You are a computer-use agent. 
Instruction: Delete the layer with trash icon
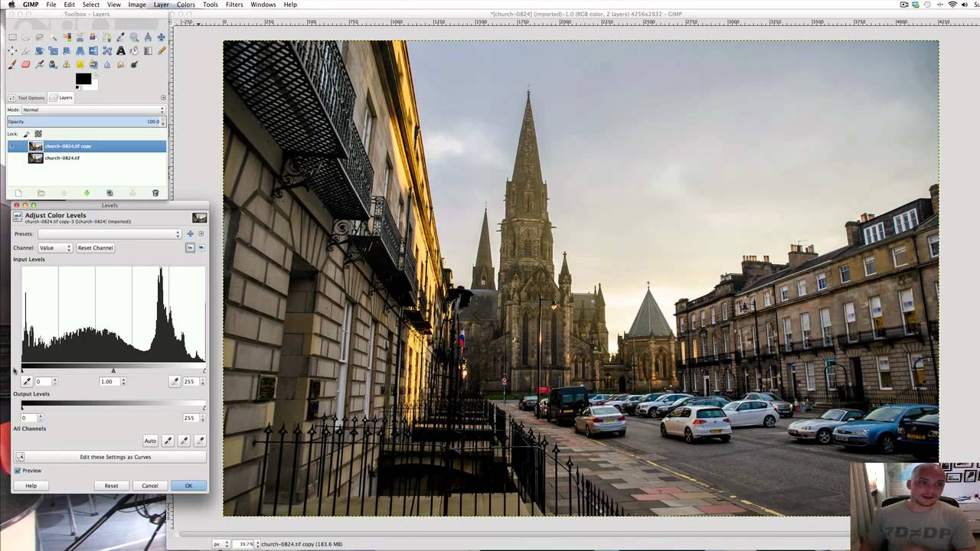155,193
